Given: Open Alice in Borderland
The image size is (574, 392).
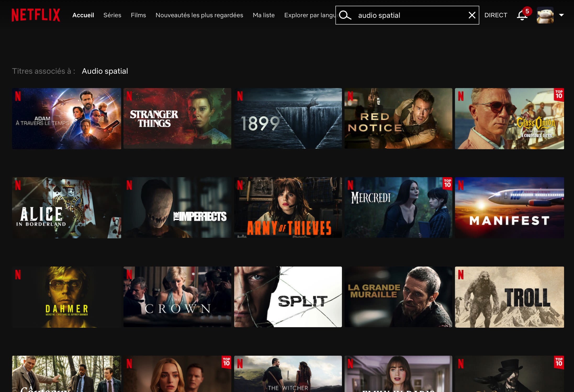Looking at the screenshot, I should pos(66,208).
